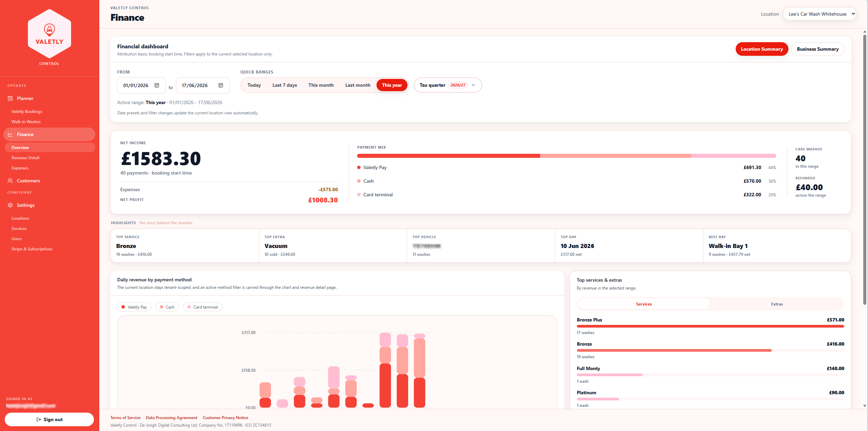Click the Full Monty £140.00 service row
Viewport: 868px width, 431px height.
click(710, 375)
